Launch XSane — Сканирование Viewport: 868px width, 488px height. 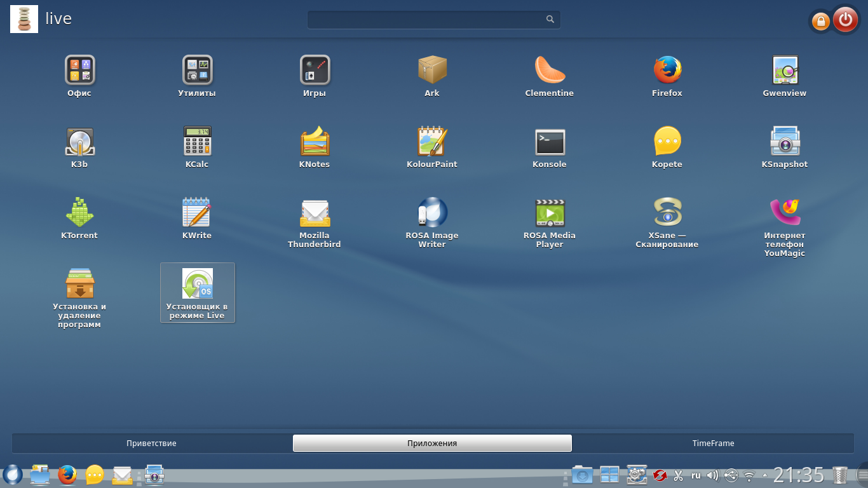pos(667,212)
